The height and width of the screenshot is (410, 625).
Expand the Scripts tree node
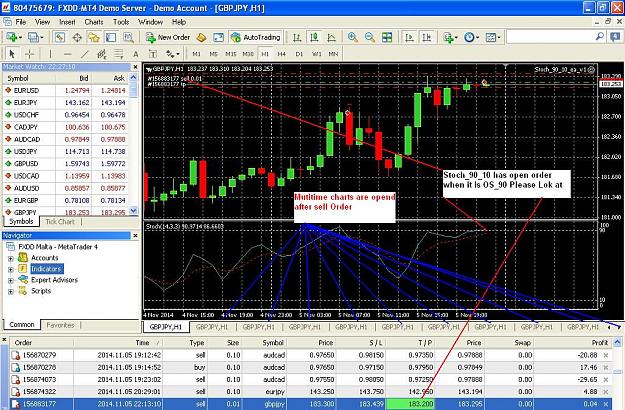(x=11, y=292)
